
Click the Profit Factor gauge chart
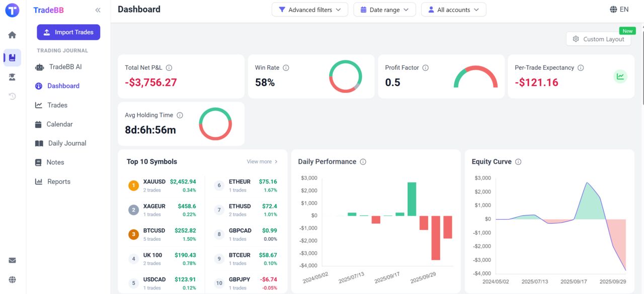475,77
